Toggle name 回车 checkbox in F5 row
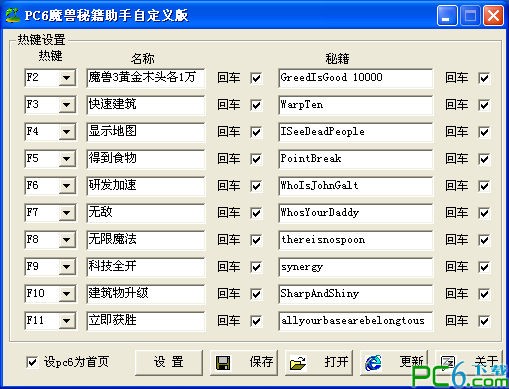 click(x=256, y=159)
